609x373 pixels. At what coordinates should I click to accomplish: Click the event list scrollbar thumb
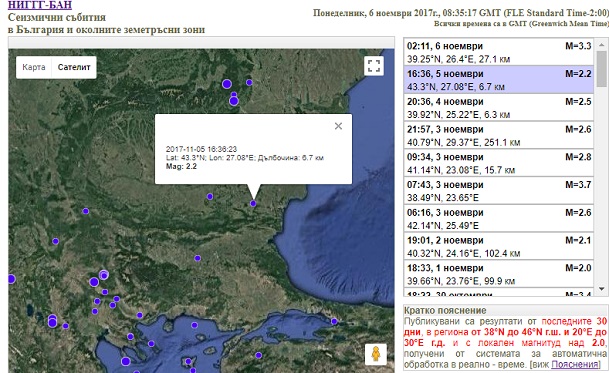tap(602, 69)
